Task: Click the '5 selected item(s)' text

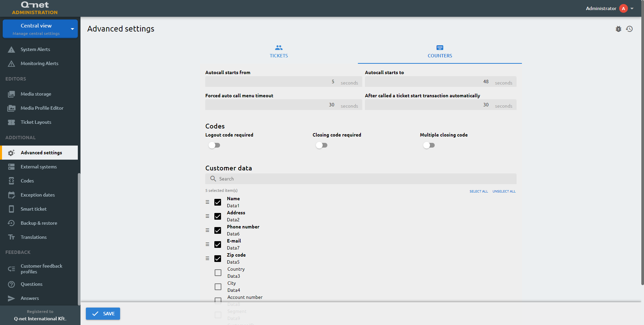Action: point(221,191)
